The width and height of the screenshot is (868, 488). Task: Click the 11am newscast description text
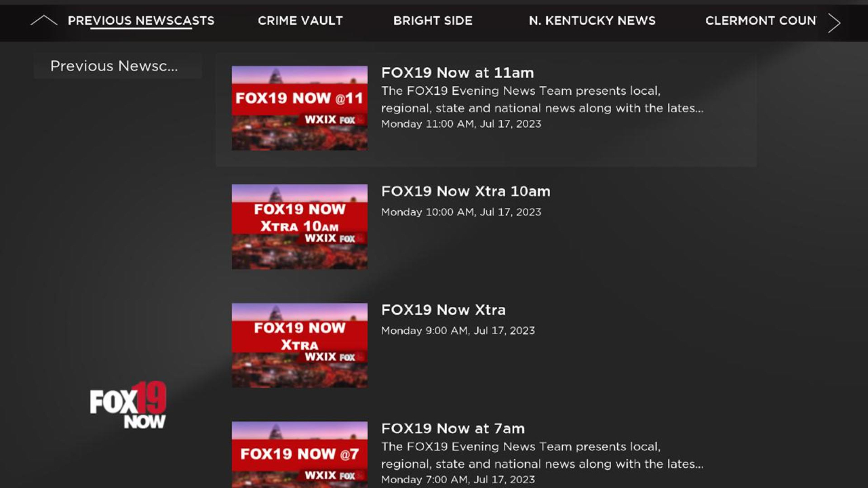tap(542, 100)
